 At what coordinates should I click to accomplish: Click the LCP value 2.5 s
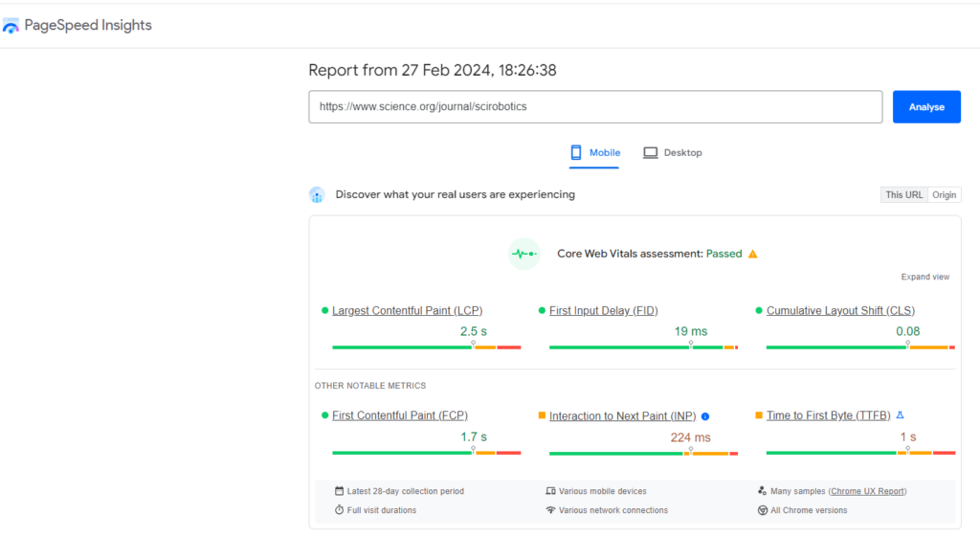coord(473,331)
